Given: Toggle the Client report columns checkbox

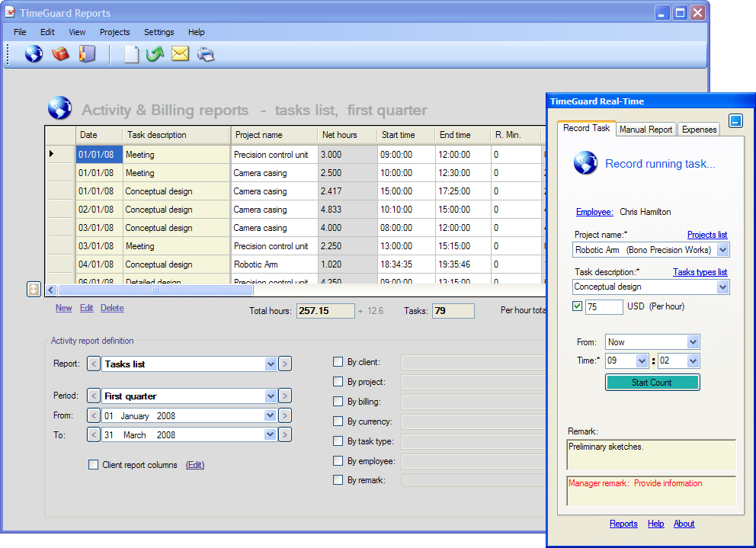Looking at the screenshot, I should pyautogui.click(x=93, y=465).
